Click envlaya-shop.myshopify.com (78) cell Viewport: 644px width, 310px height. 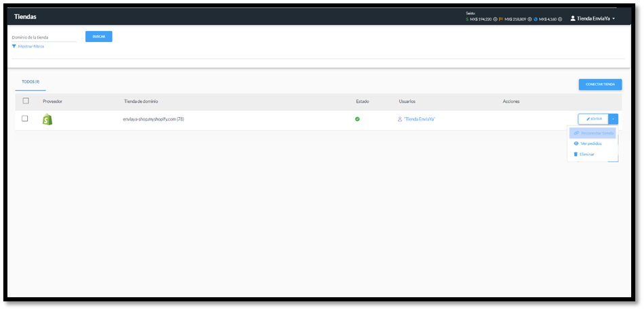(154, 119)
